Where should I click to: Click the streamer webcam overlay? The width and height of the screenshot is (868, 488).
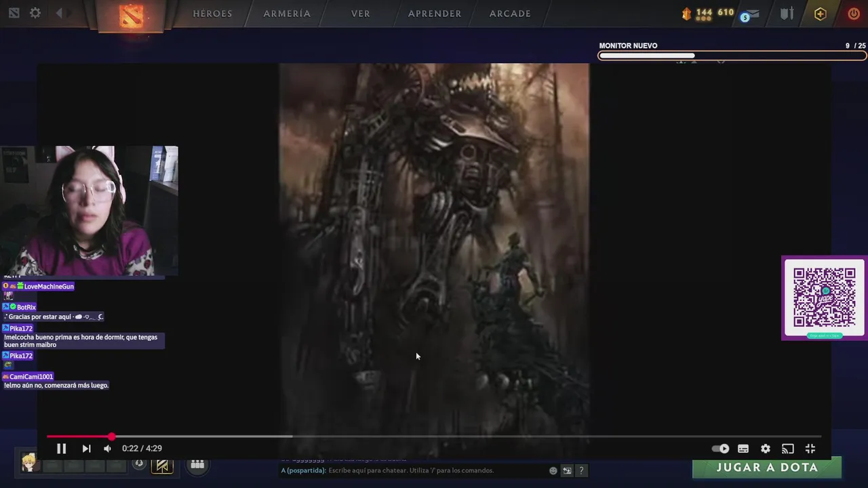pyautogui.click(x=89, y=211)
